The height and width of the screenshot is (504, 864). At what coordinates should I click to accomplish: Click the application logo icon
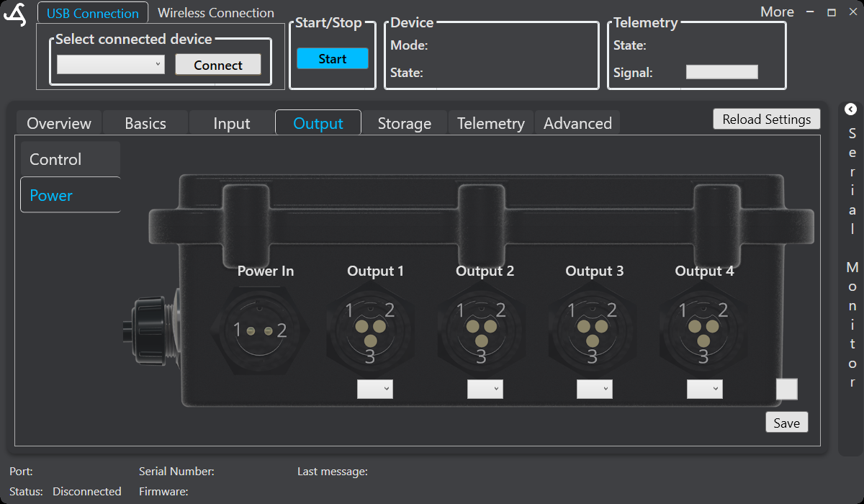pos(15,14)
